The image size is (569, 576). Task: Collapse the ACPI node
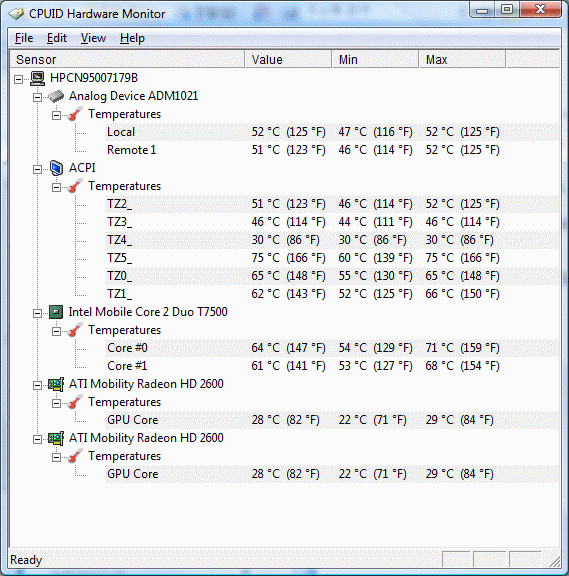37,169
